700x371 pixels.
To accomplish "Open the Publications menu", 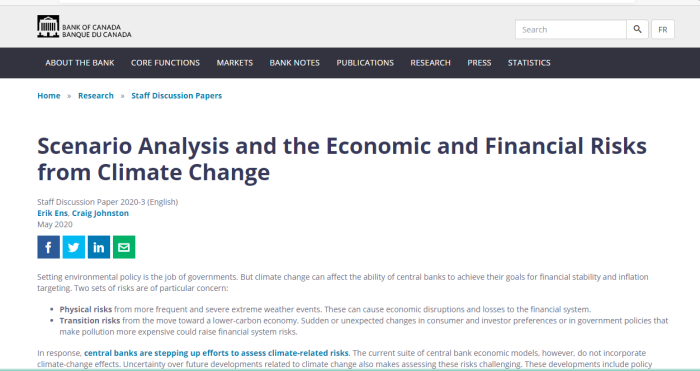I will pyautogui.click(x=365, y=63).
